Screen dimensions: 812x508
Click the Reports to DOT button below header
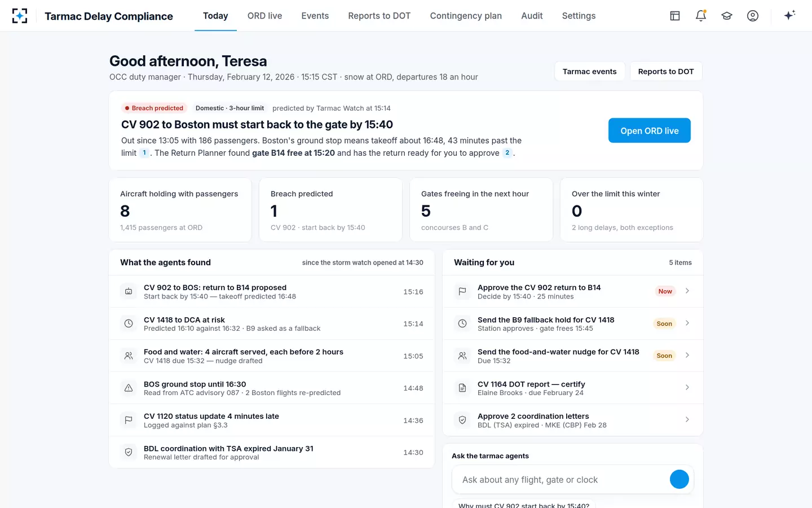[666, 71]
